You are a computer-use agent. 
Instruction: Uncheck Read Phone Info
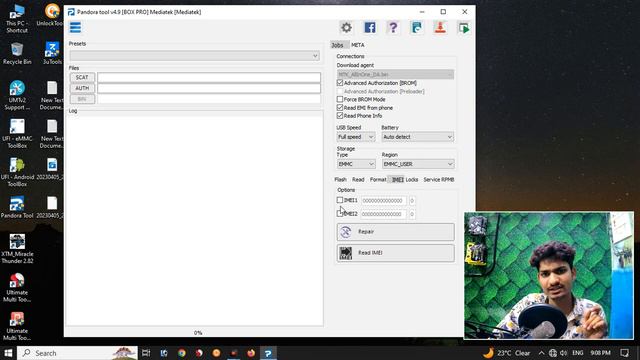[340, 116]
